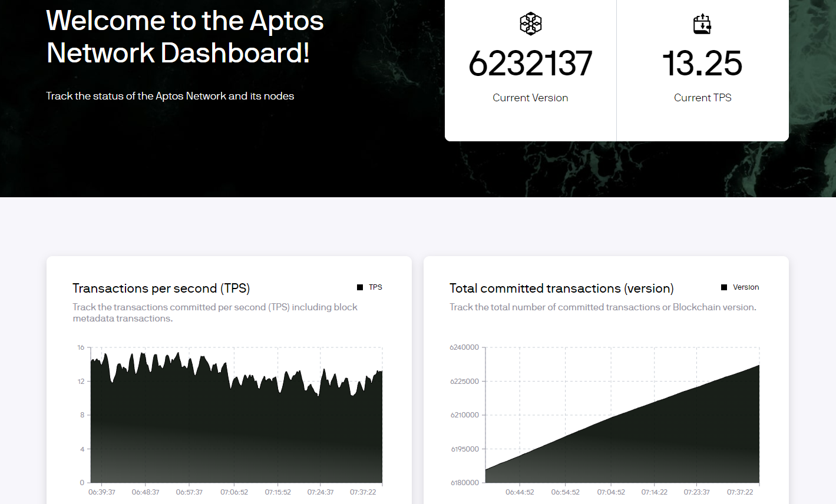Click the Total committed transactions (version) title
Viewport: 836px width, 504px height.
[x=561, y=289]
